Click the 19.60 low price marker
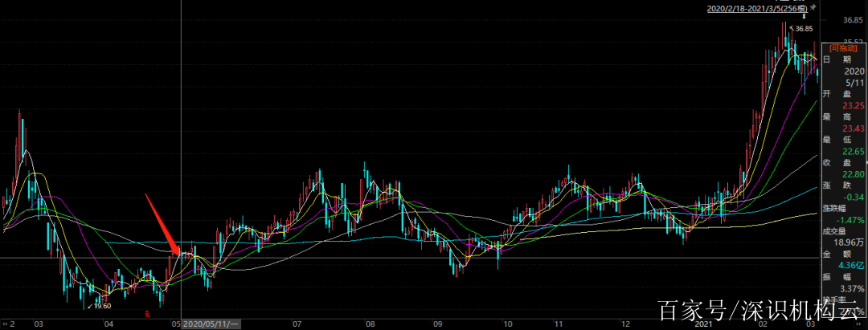Viewport: 868px width, 330px height. pos(100,306)
